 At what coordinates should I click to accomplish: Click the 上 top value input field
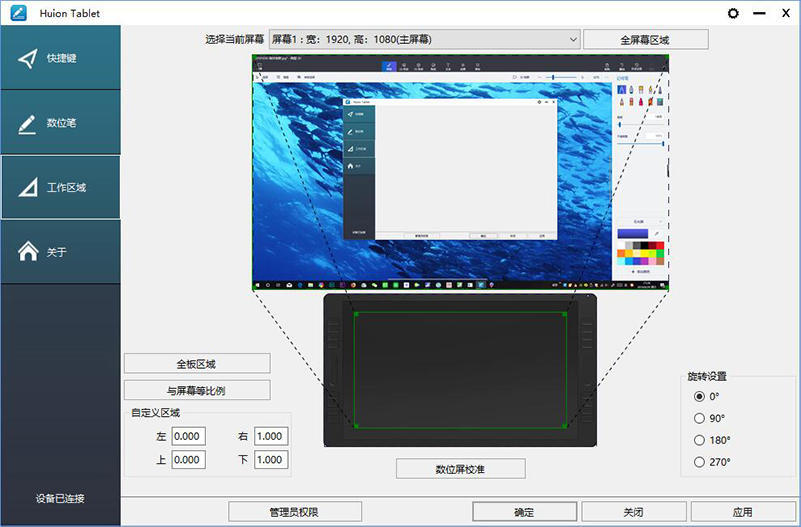[189, 460]
